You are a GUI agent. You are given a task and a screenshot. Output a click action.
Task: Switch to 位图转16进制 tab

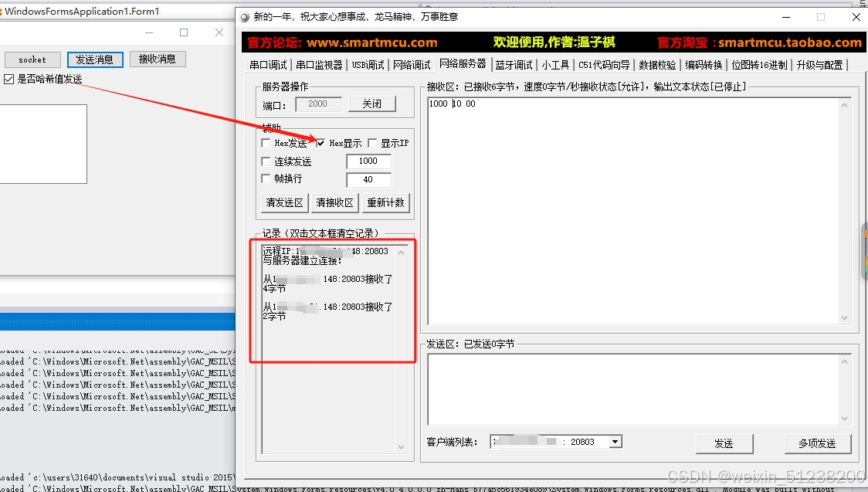pos(760,66)
